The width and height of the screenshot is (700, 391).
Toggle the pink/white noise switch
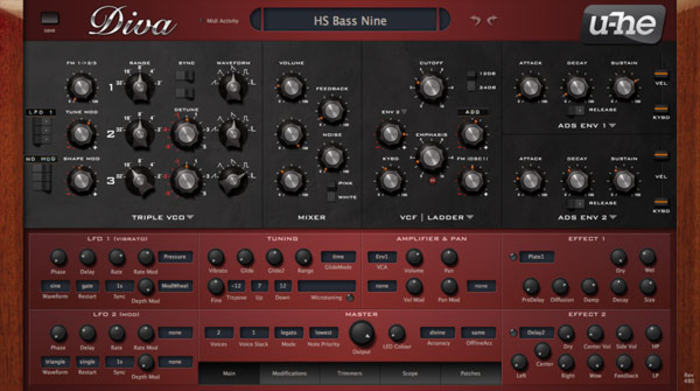click(x=331, y=191)
